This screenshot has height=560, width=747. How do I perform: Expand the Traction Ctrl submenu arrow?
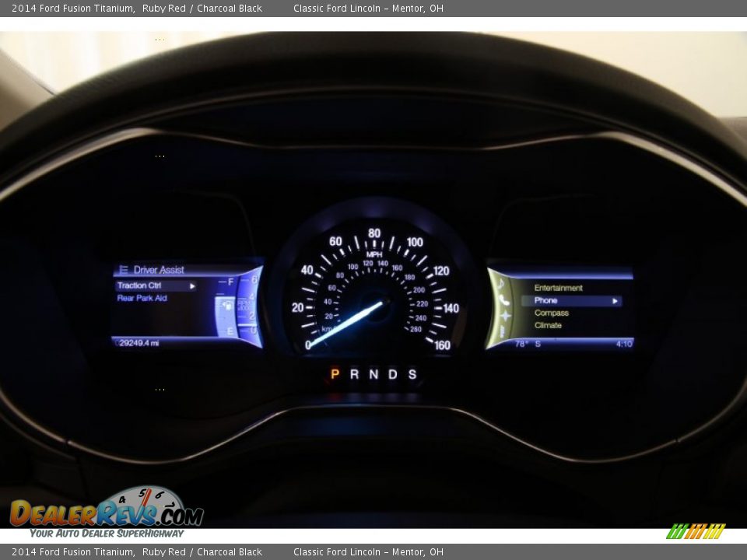(192, 285)
